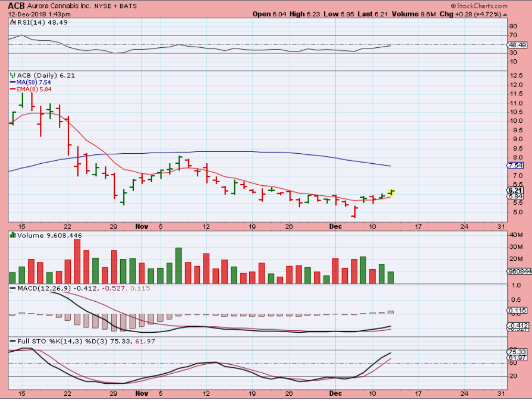The height and width of the screenshot is (401, 532).
Task: Click the Nov label on price time axis
Action: pos(142,226)
